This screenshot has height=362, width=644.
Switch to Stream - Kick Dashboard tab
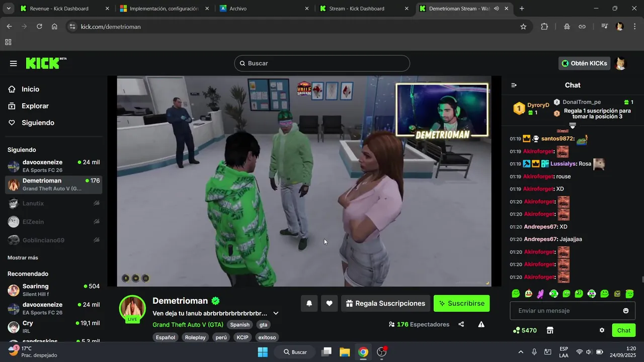(x=364, y=9)
